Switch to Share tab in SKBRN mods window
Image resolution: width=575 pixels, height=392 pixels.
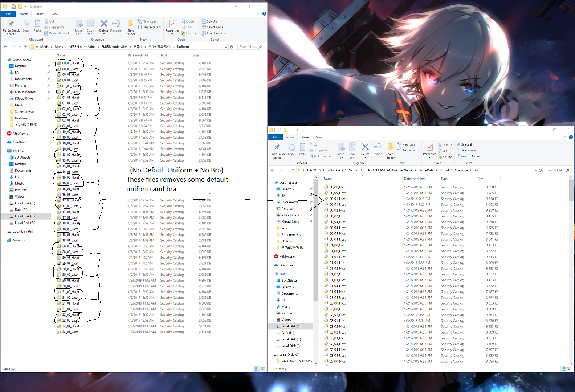pyautogui.click(x=40, y=14)
